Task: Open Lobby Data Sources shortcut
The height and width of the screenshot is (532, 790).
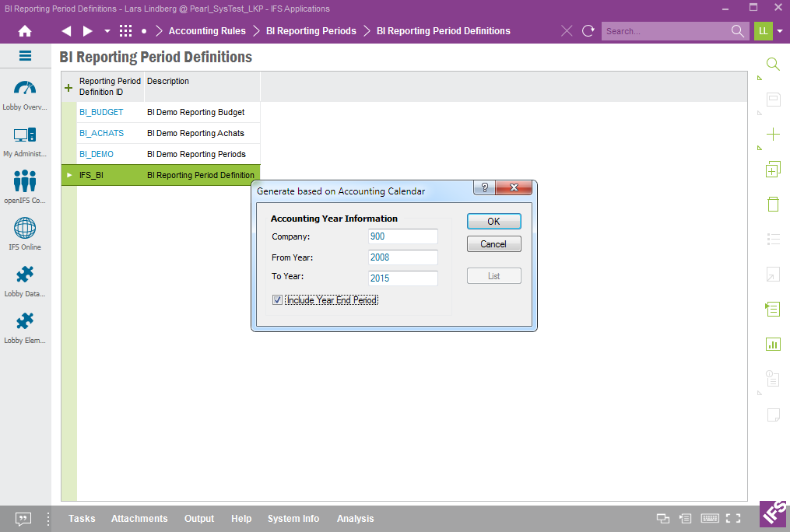Action: 25,282
